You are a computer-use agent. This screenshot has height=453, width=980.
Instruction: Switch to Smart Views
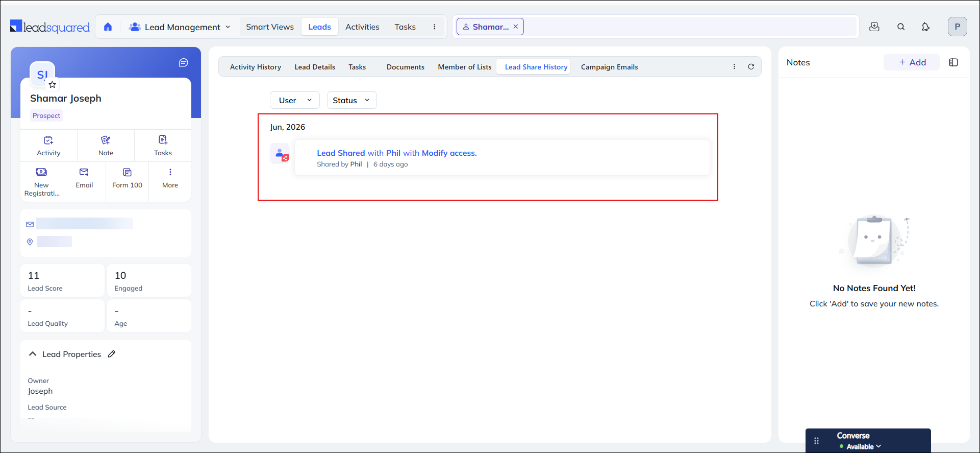tap(270, 27)
